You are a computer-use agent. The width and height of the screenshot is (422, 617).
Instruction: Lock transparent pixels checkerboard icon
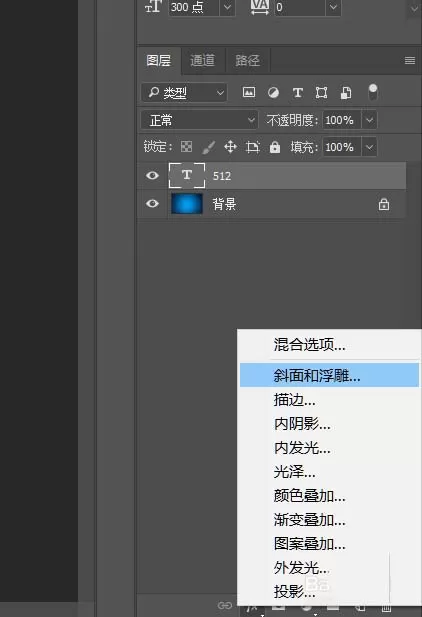[x=187, y=147]
